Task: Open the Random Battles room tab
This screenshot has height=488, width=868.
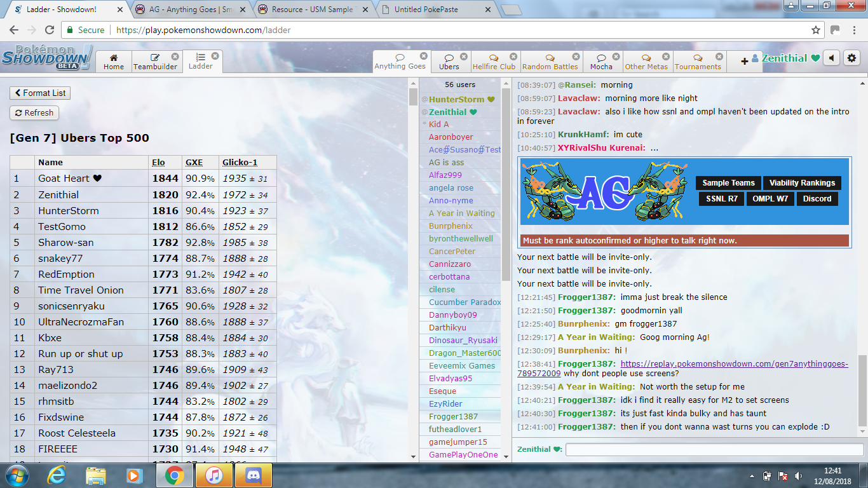Action: tap(550, 62)
